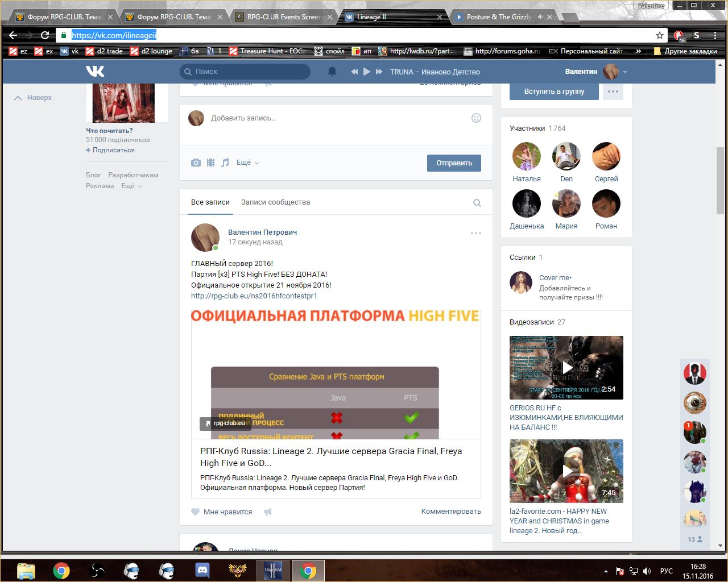The width and height of the screenshot is (728, 582).
Task: Attach a photo with camera icon
Action: click(196, 163)
